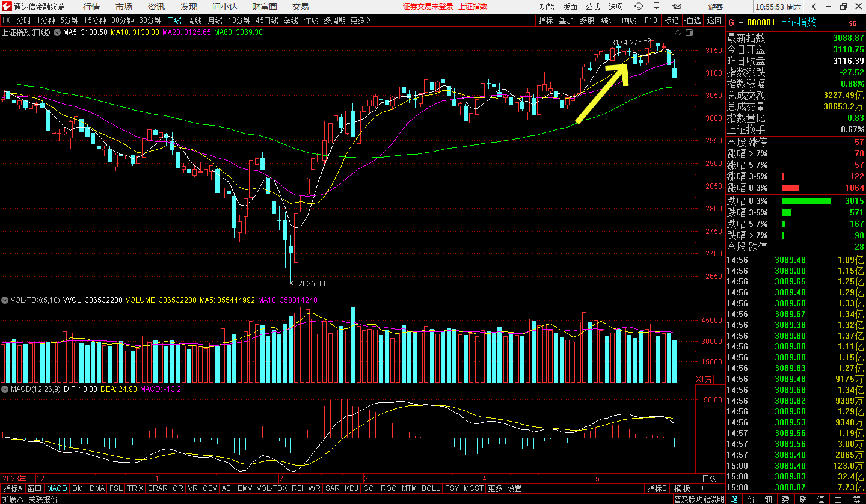
Task: Click the app logo in the title bar
Action: [x=7, y=7]
